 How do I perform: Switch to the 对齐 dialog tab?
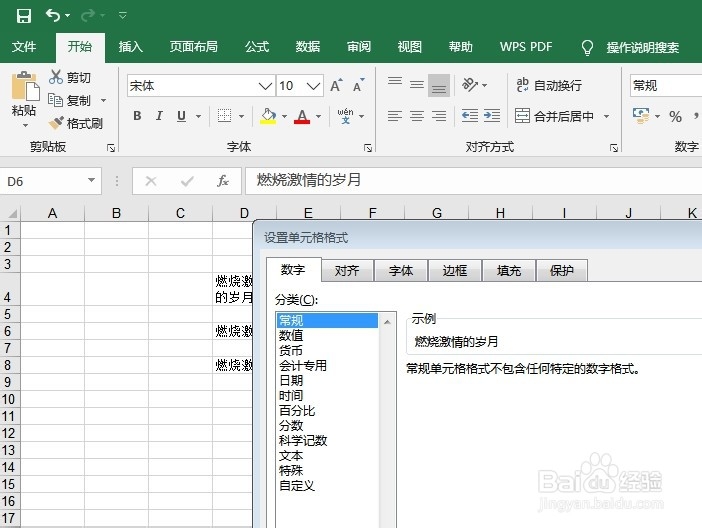point(347,270)
